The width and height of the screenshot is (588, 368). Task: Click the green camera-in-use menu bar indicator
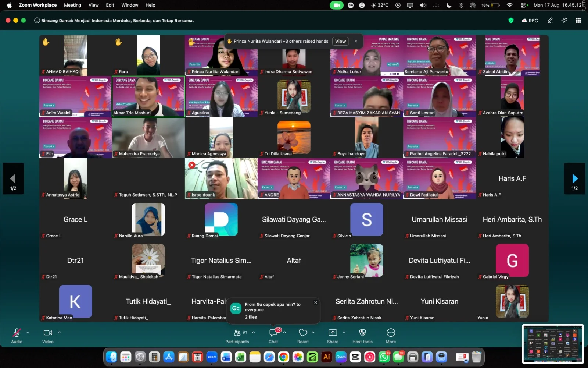pyautogui.click(x=336, y=5)
